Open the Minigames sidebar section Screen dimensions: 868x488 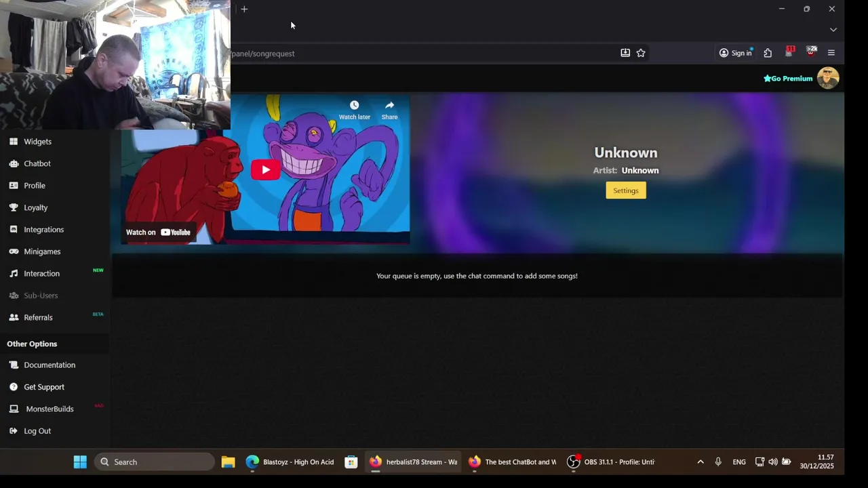click(x=42, y=251)
